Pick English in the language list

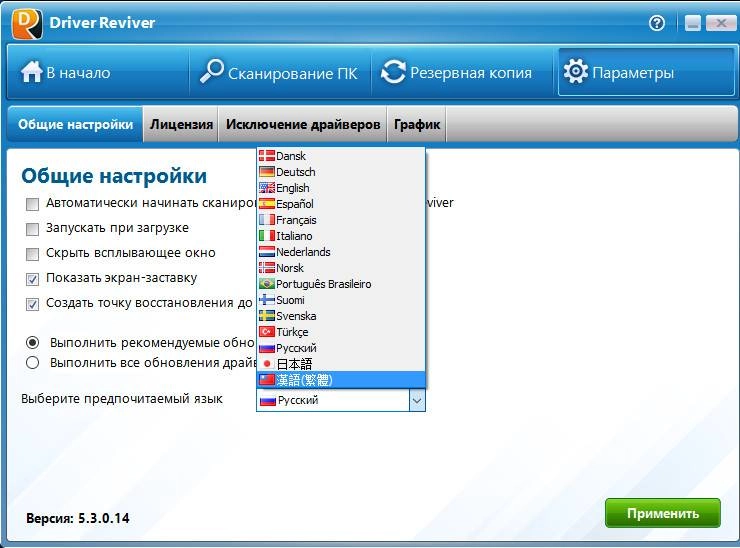(341, 188)
